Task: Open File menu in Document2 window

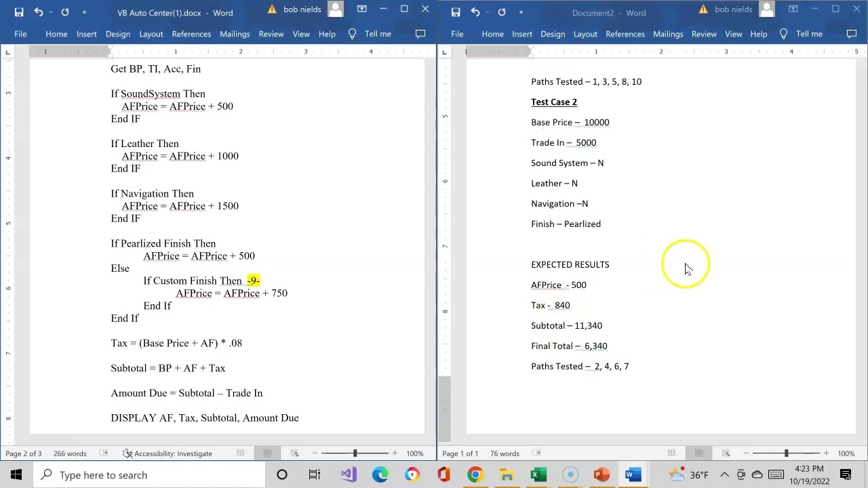Action: pos(457,34)
